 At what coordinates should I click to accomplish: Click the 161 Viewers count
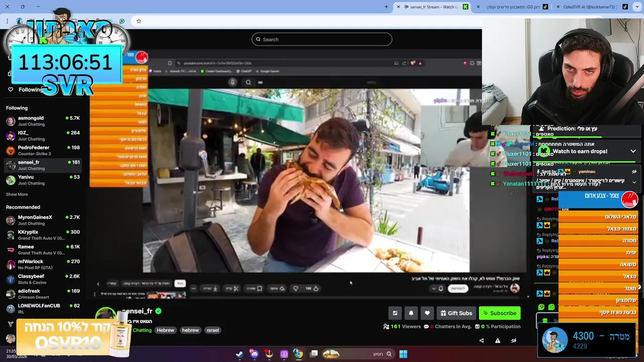[402, 327]
